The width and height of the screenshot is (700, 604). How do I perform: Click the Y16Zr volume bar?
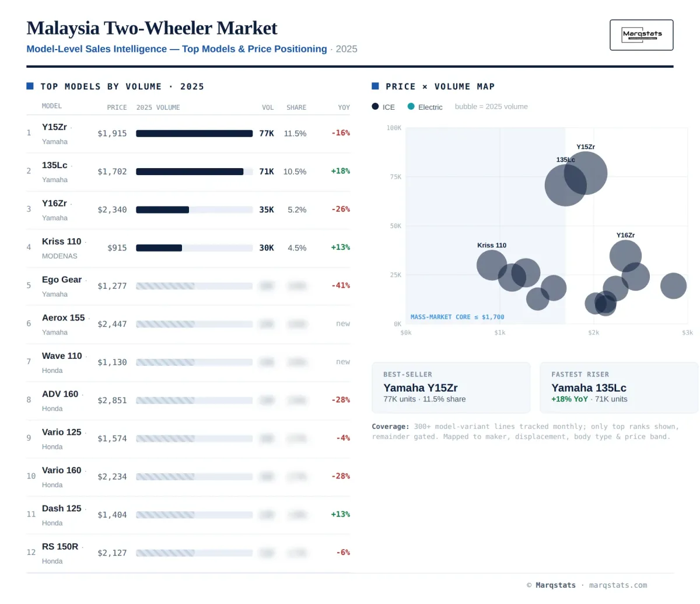pos(162,210)
